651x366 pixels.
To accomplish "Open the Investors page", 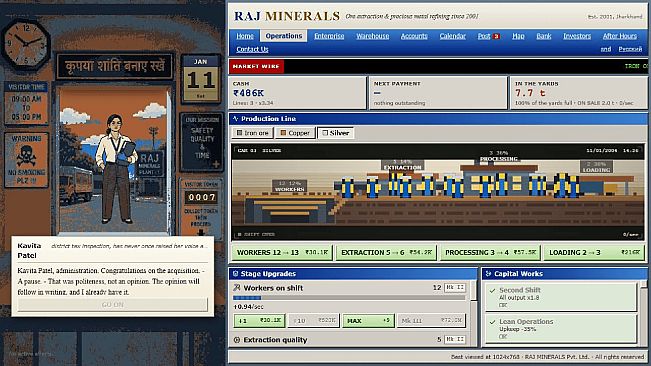I will click(x=577, y=36).
